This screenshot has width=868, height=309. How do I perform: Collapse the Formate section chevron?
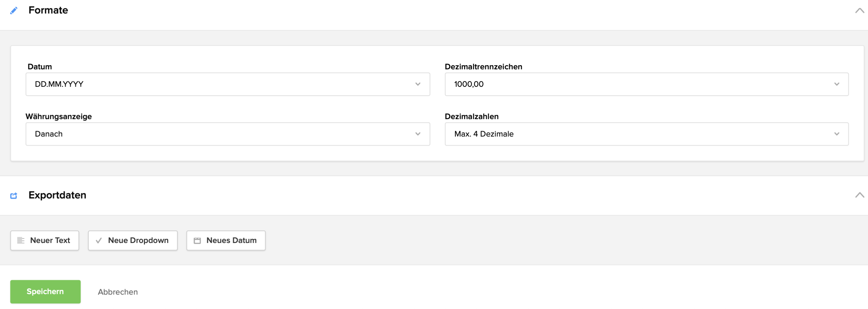859,11
